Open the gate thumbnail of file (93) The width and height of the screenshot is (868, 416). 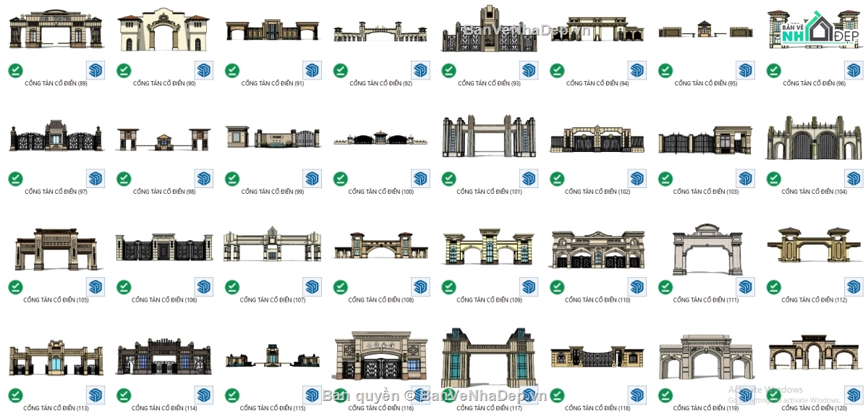point(490,29)
